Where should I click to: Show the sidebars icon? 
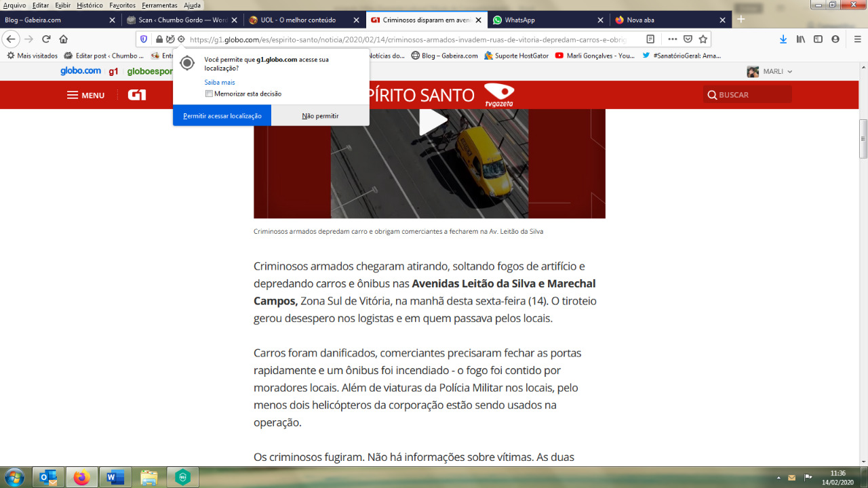click(x=818, y=39)
